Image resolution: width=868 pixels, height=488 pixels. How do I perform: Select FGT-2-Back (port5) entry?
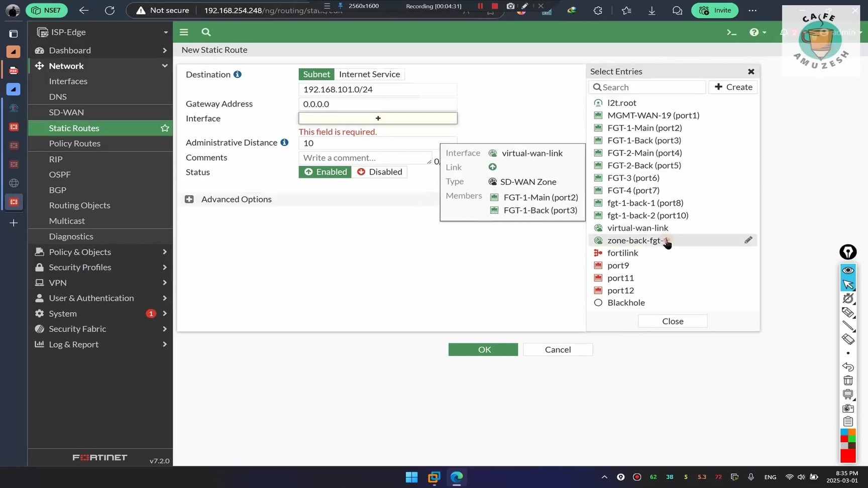tap(673, 165)
